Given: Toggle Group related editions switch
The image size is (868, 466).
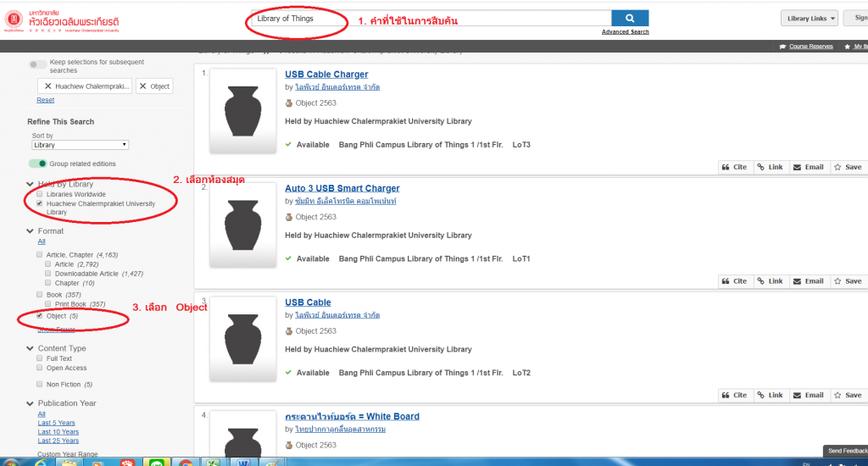Looking at the screenshot, I should coord(37,164).
